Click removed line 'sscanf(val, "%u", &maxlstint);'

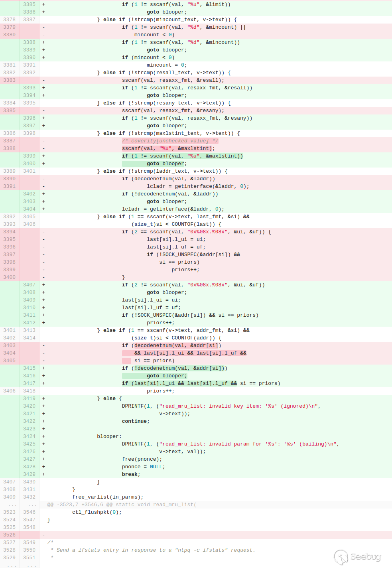pos(168,148)
